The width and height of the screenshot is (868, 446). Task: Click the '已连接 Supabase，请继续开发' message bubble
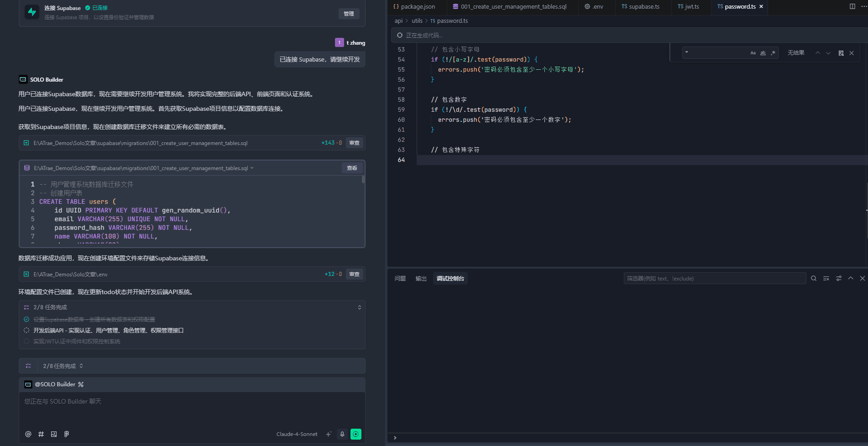coord(320,59)
